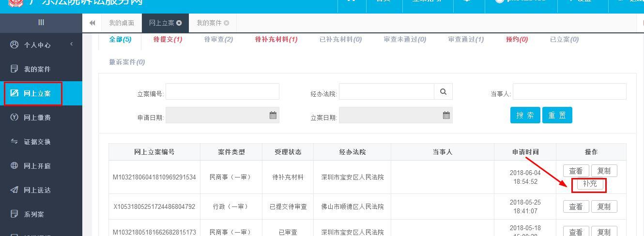Filter by 已立案(0) status
This screenshot has width=644, height=236.
(564, 40)
